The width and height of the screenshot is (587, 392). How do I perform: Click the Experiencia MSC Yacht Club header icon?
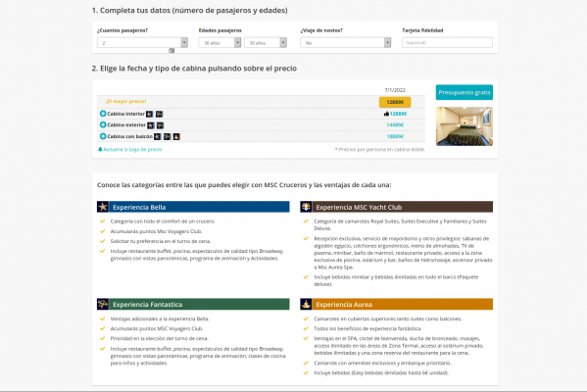click(306, 207)
